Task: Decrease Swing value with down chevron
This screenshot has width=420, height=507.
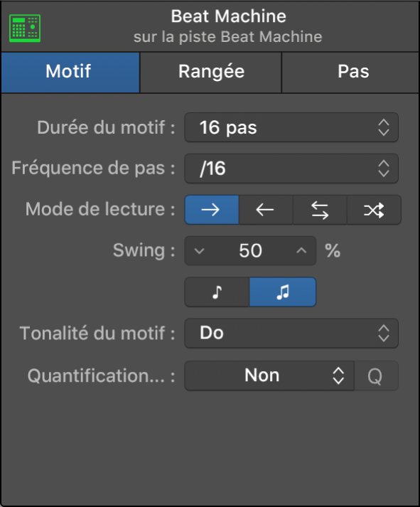Action: coord(199,251)
